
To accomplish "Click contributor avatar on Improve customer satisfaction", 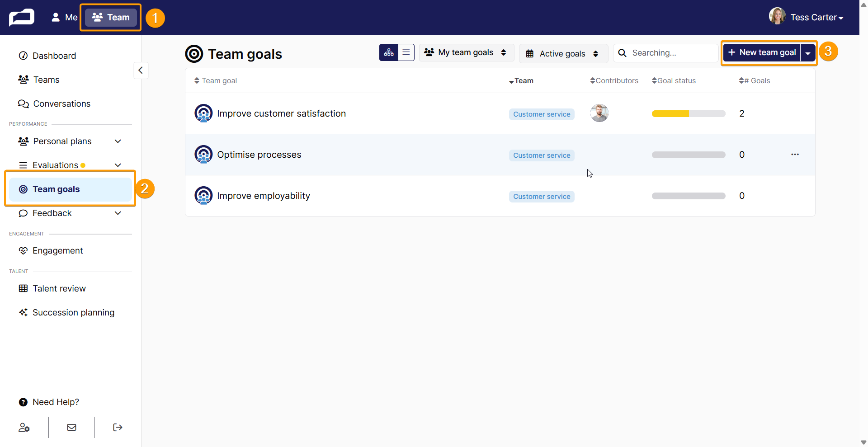I will (599, 113).
